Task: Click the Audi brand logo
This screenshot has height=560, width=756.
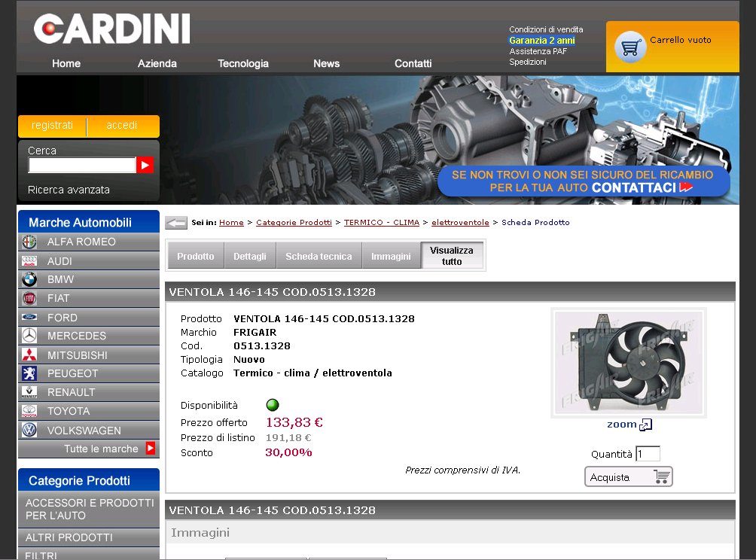Action: pyautogui.click(x=29, y=261)
